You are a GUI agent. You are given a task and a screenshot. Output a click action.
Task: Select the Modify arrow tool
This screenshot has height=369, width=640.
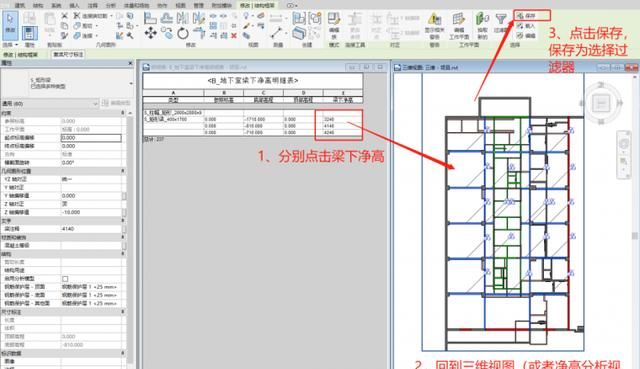pyautogui.click(x=10, y=24)
